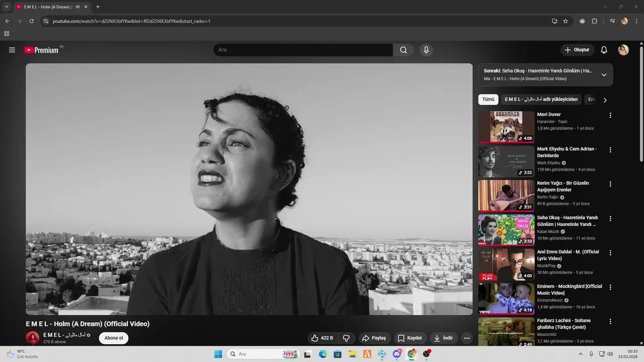Mute the tab via speaker icon
Viewport: 644px width, 362px height.
(x=78, y=7)
